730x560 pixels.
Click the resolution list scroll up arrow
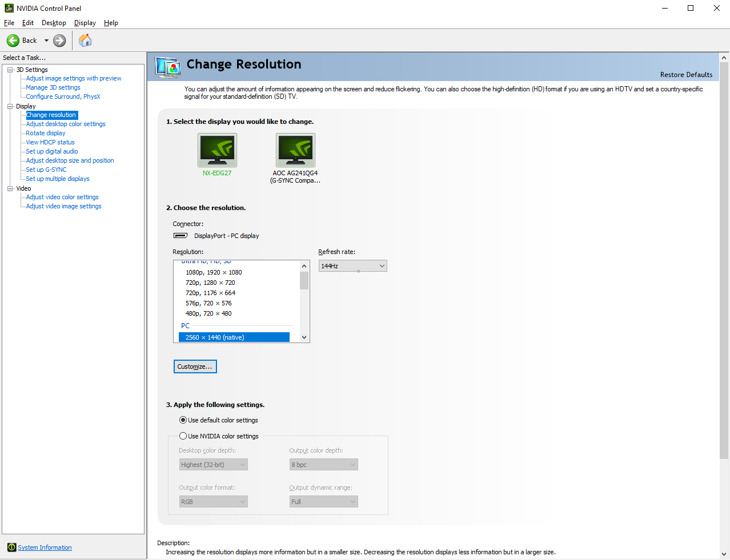pos(304,266)
